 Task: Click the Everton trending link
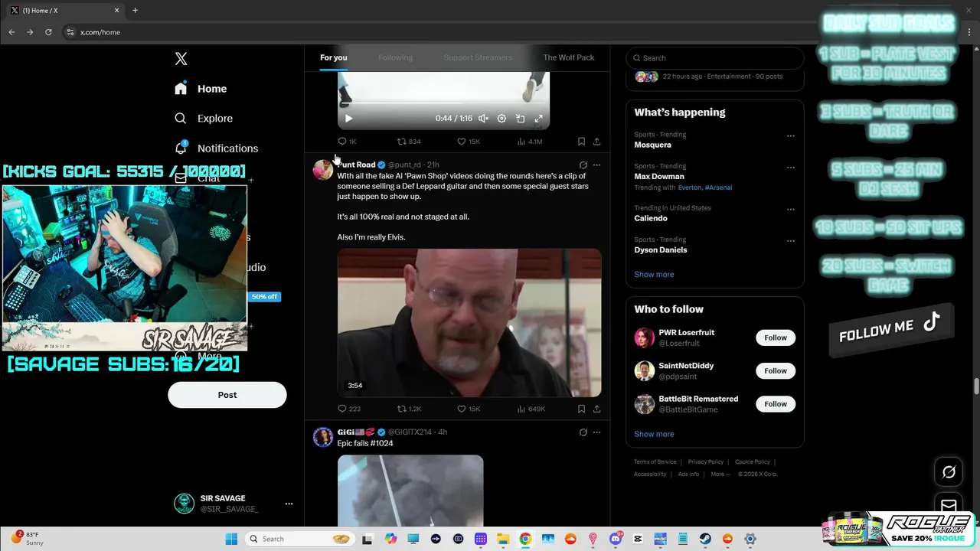[x=689, y=187]
